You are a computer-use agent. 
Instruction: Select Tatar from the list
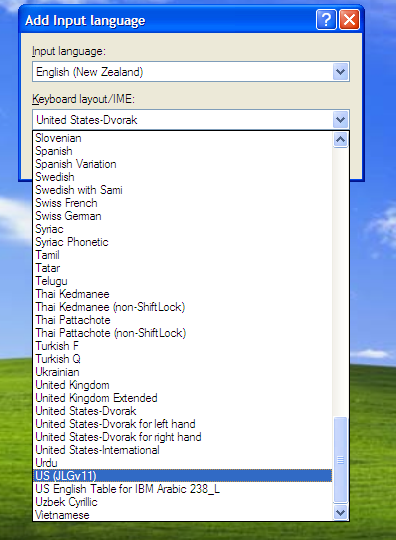[x=183, y=268]
